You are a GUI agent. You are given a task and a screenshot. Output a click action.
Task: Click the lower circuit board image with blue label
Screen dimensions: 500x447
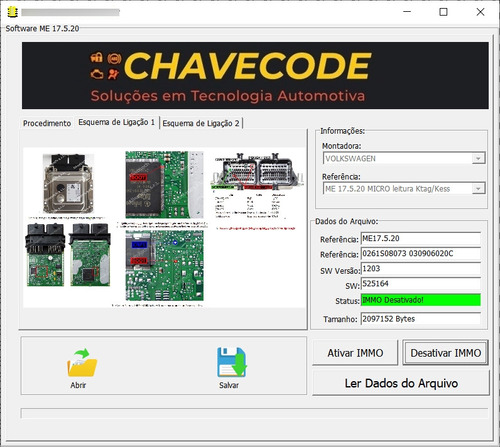point(164,265)
